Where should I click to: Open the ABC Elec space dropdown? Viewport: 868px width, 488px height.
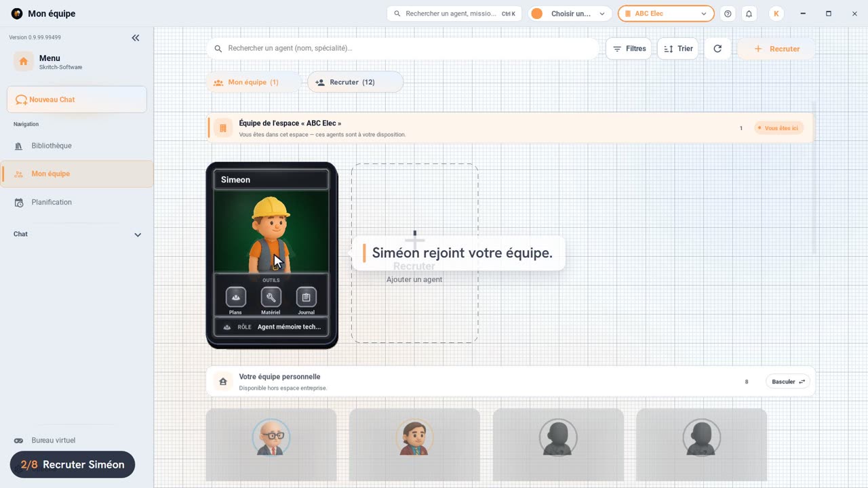point(666,14)
